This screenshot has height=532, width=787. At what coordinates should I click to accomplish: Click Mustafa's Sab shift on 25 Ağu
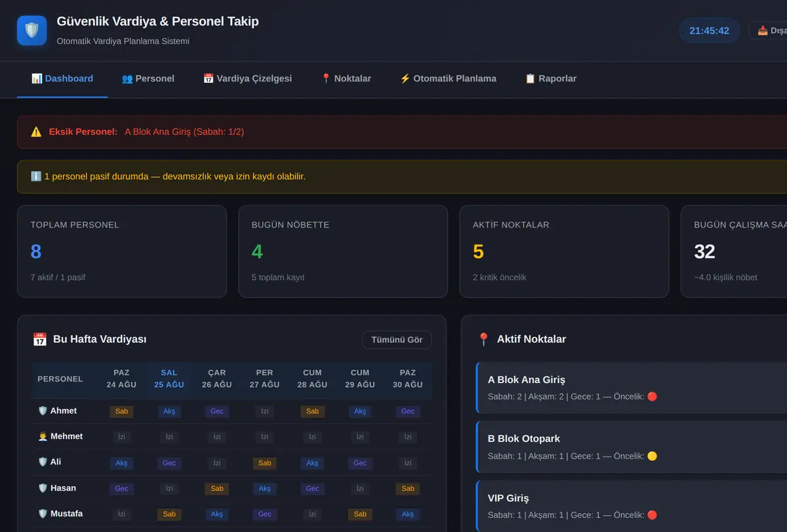point(169,514)
